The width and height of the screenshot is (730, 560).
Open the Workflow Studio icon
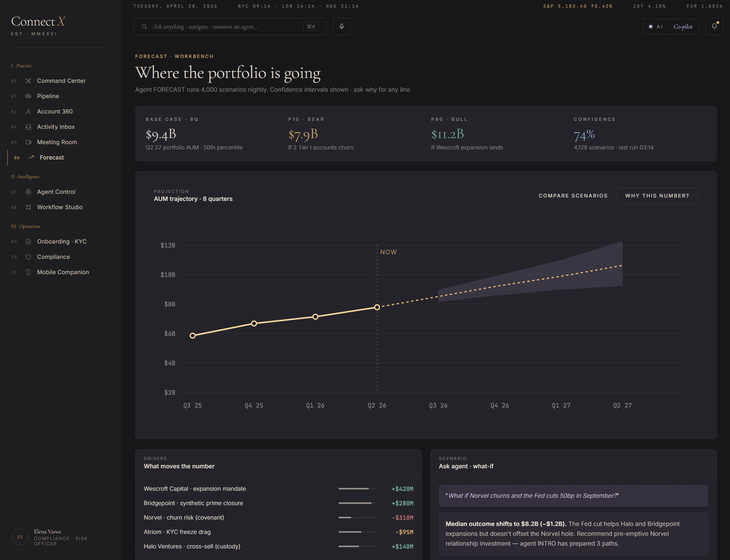coord(29,207)
